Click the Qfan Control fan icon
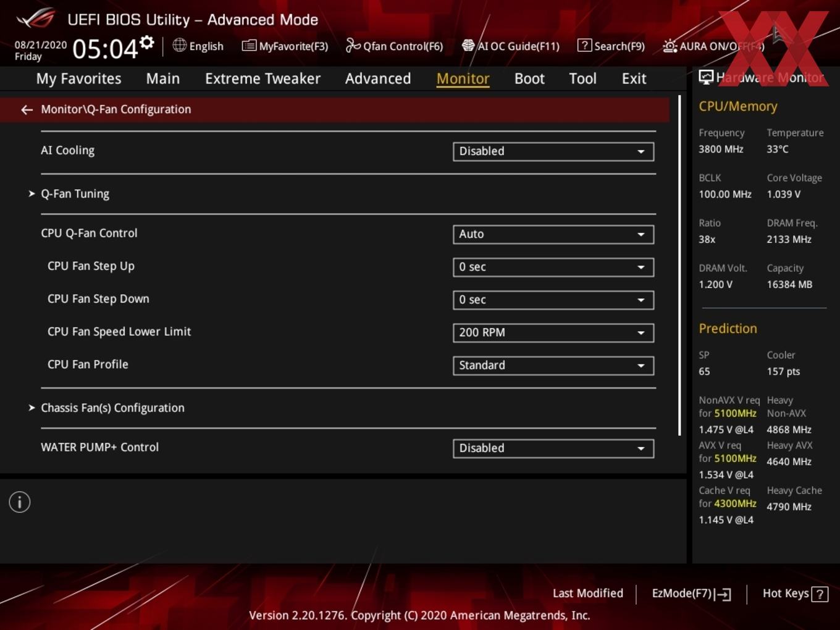 click(353, 46)
